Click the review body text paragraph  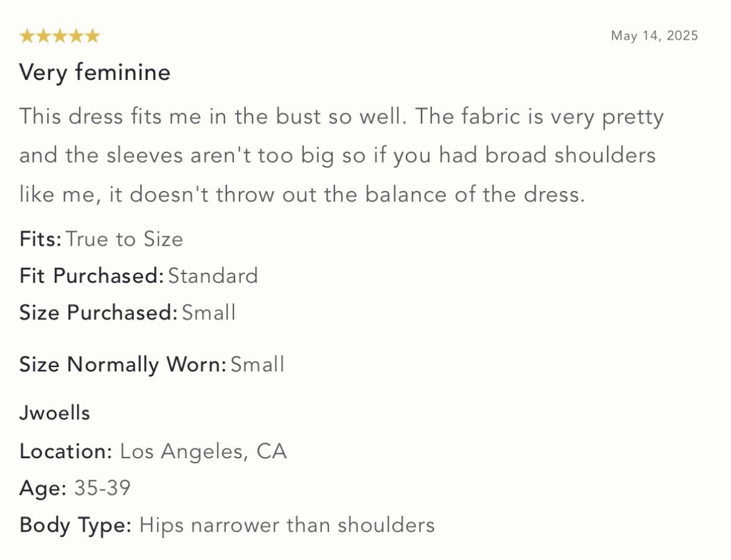click(x=341, y=156)
